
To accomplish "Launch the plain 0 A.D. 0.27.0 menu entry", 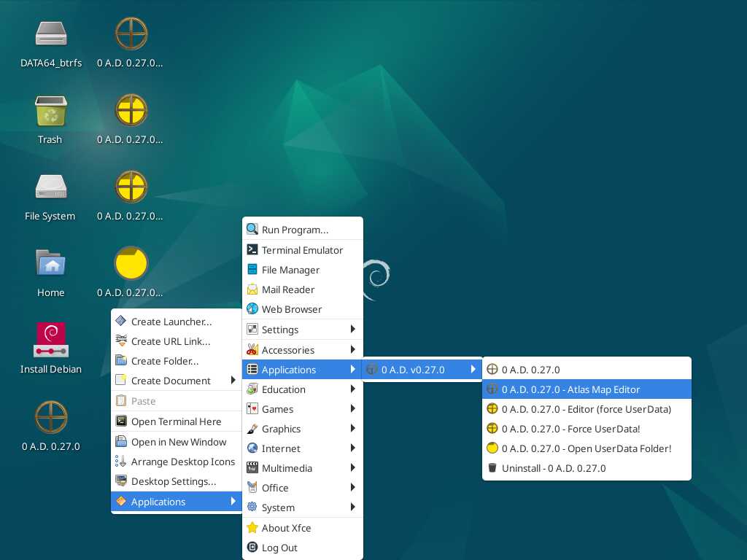I will pyautogui.click(x=587, y=370).
